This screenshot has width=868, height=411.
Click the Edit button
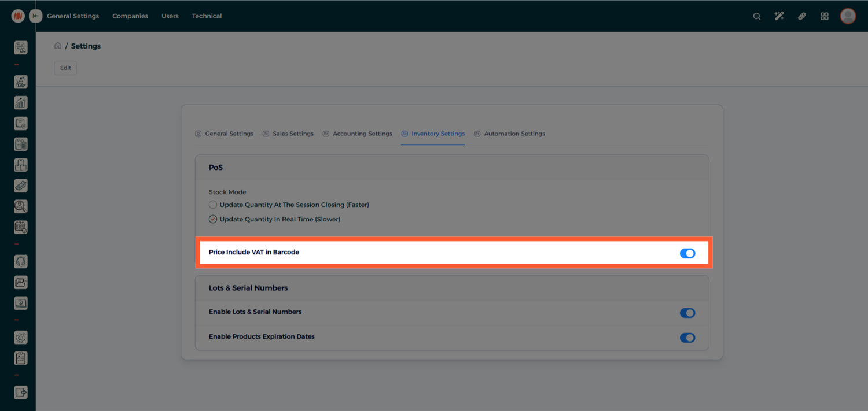[x=65, y=68]
